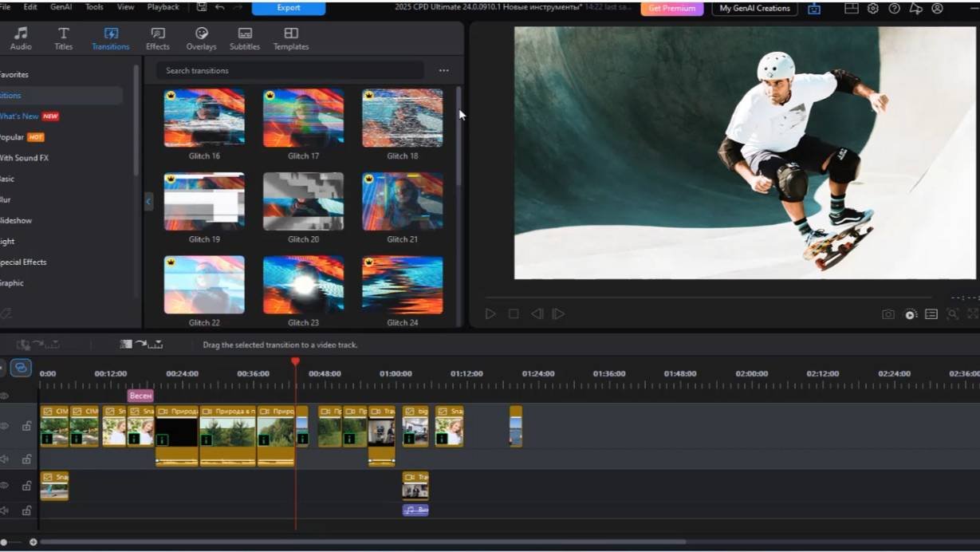
Task: Collapse the transitions category sidebar arrow
Action: (148, 202)
